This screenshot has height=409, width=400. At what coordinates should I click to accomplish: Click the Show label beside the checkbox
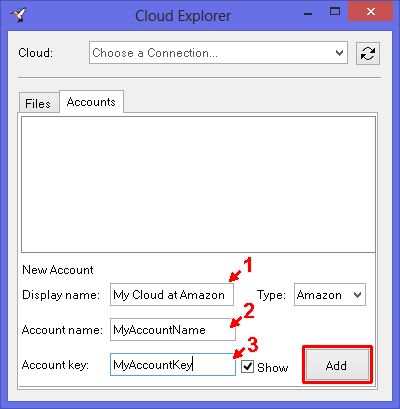pyautogui.click(x=272, y=367)
